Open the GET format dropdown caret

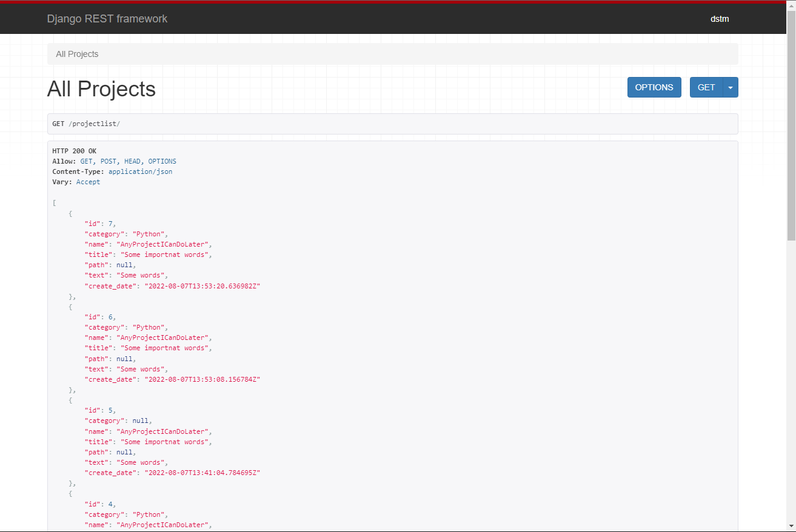[731, 87]
